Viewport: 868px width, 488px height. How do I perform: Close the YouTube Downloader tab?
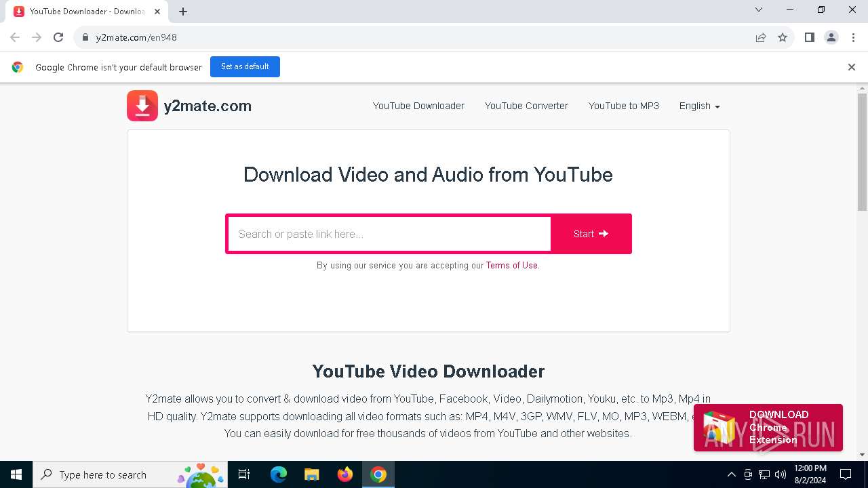click(157, 12)
